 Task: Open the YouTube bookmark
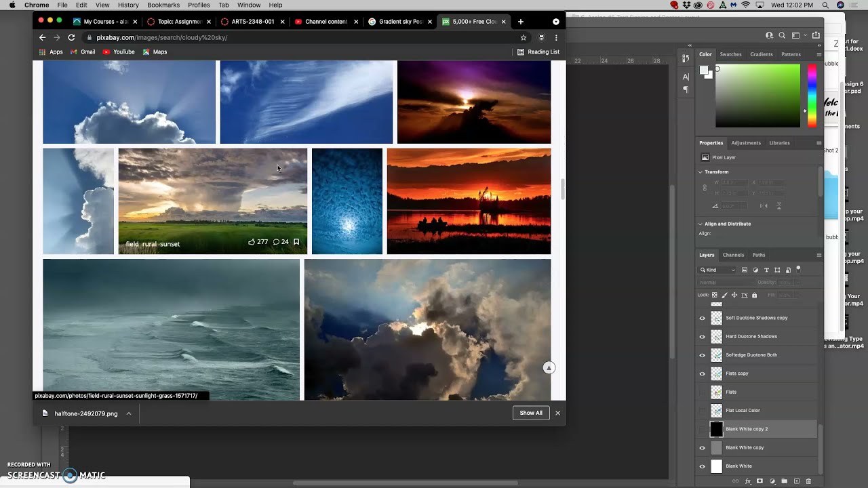119,52
